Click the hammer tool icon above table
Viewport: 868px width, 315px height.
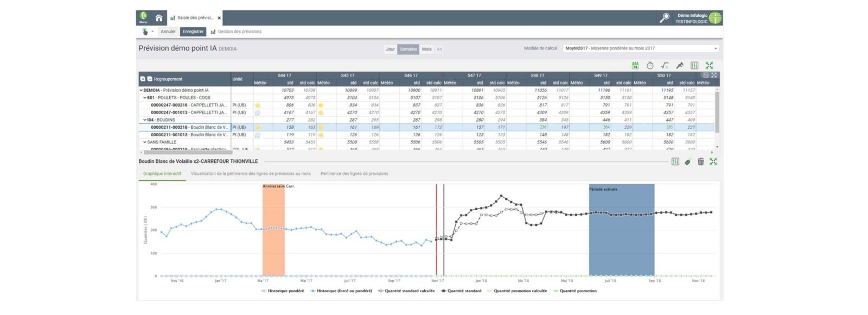point(680,66)
